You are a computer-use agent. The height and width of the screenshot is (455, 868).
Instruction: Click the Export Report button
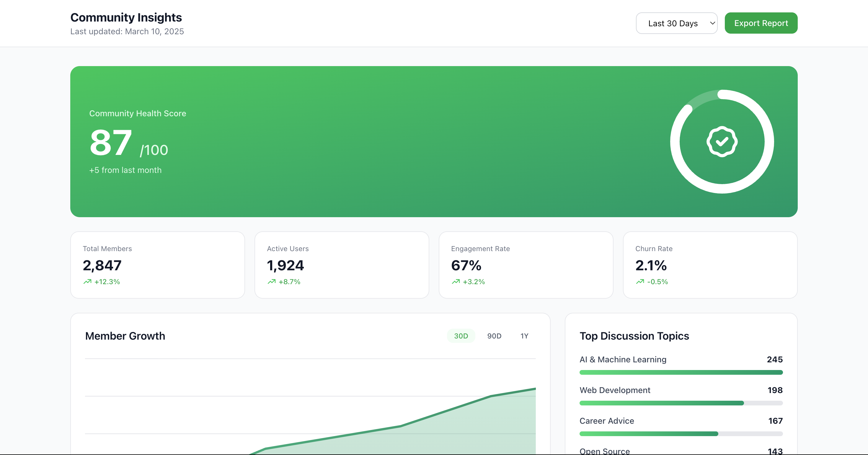[761, 23]
